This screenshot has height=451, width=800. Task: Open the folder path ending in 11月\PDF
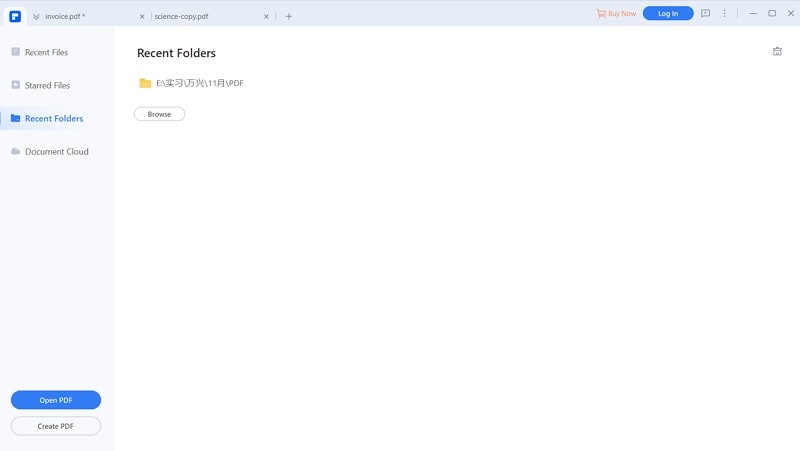pos(199,83)
